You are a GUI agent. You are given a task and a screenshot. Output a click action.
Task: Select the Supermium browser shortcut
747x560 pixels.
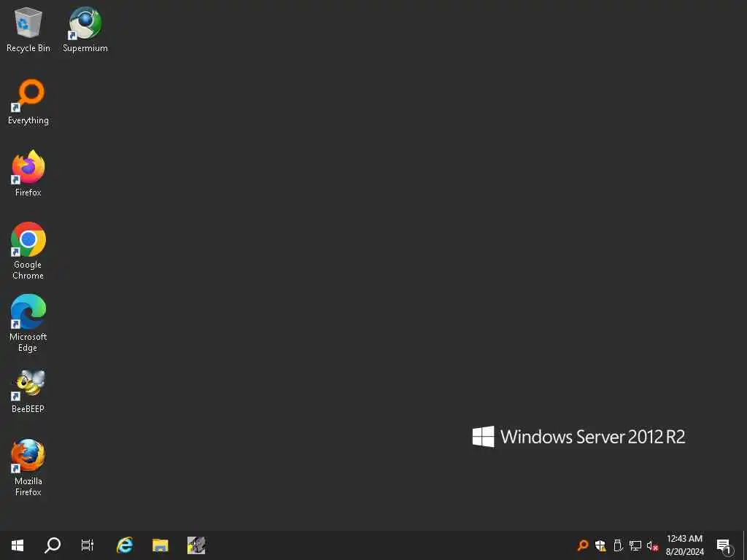click(x=85, y=30)
